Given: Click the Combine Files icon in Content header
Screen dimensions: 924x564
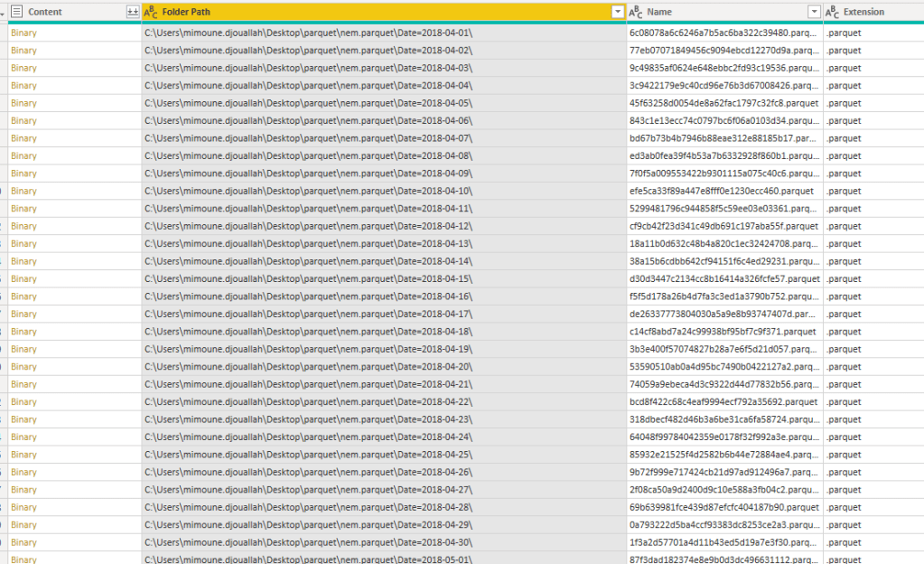Looking at the screenshot, I should (133, 12).
